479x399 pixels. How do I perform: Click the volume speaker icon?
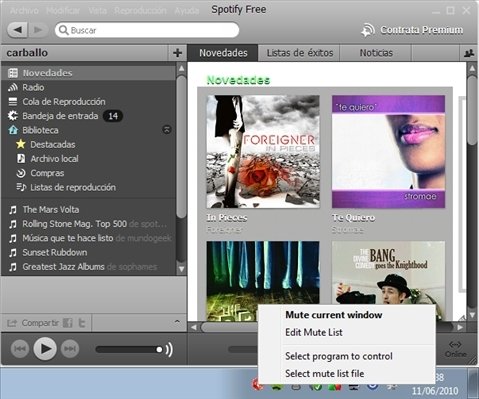point(169,350)
